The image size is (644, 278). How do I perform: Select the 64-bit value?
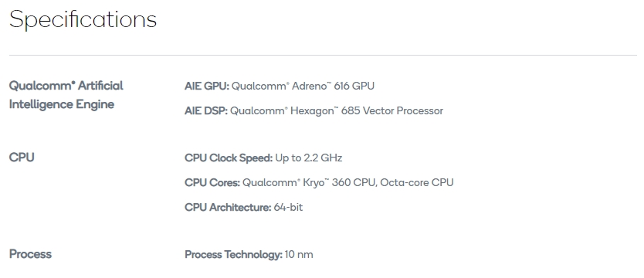(288, 207)
